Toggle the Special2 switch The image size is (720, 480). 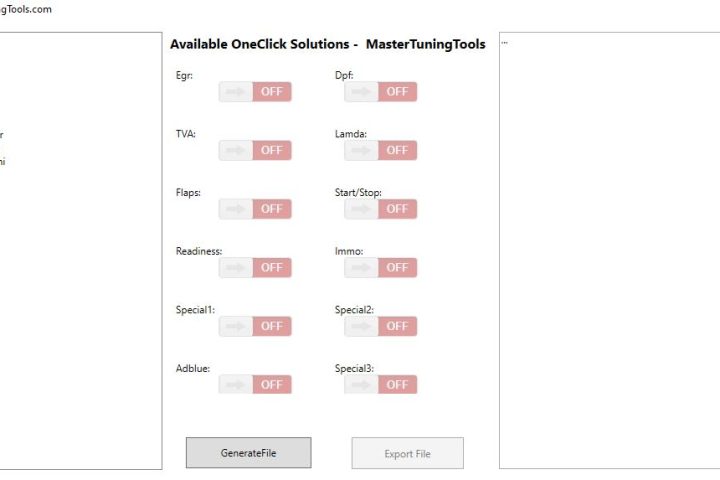click(381, 326)
